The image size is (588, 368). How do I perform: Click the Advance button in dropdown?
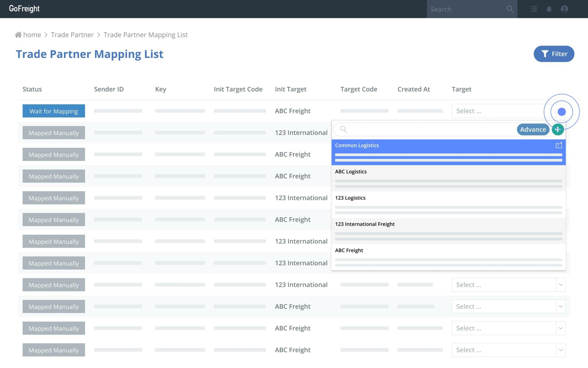[x=533, y=129]
